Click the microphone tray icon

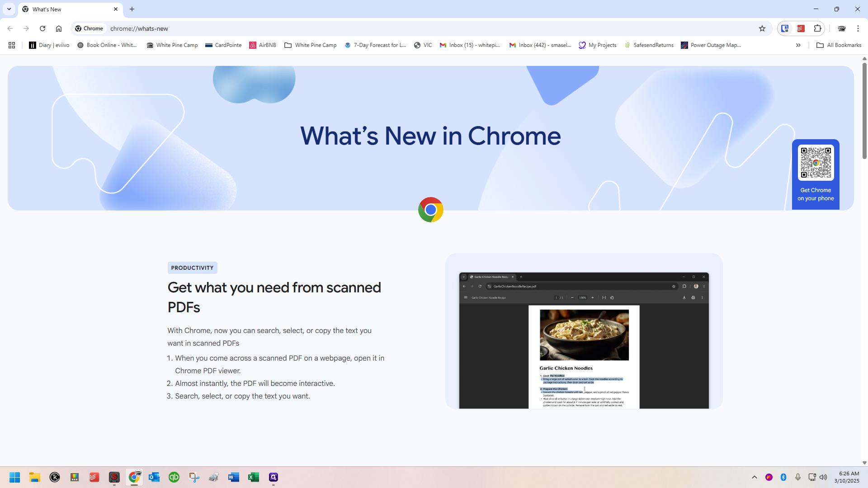point(798,477)
